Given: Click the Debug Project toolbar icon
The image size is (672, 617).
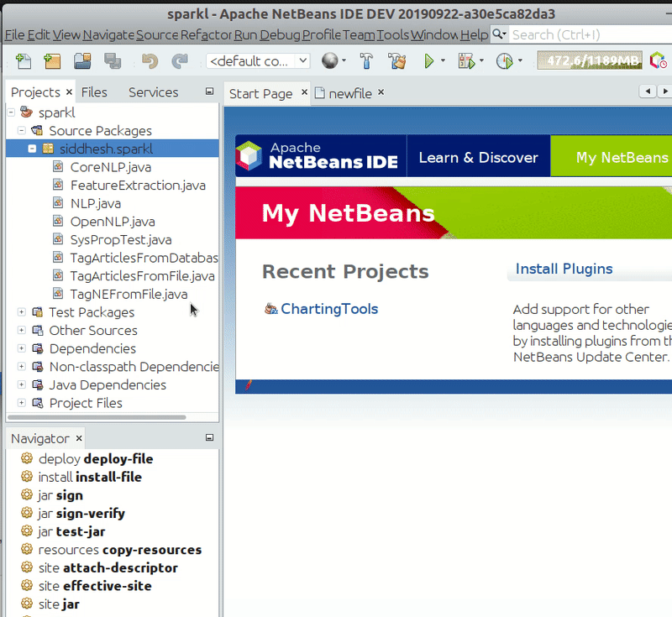Looking at the screenshot, I should tap(467, 61).
